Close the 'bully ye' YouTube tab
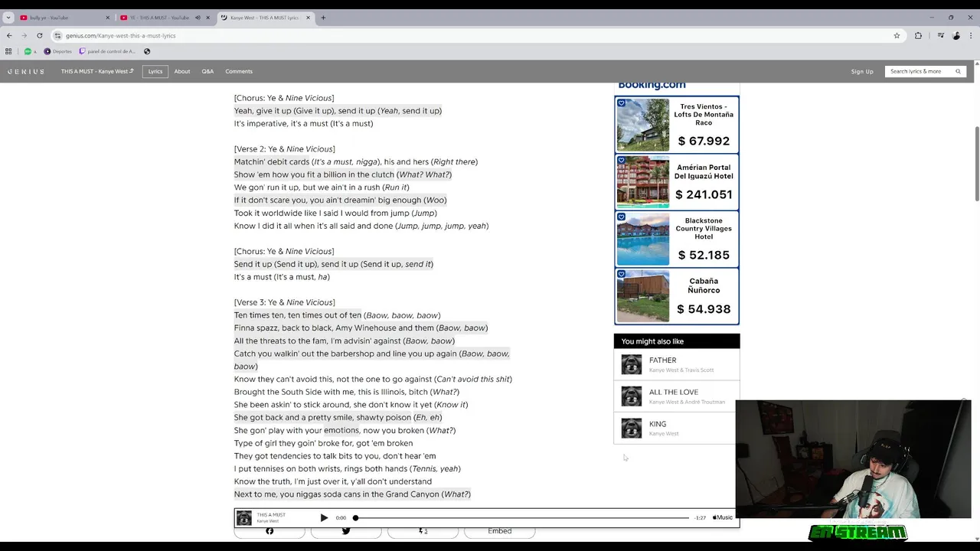The width and height of the screenshot is (980, 551). (107, 18)
